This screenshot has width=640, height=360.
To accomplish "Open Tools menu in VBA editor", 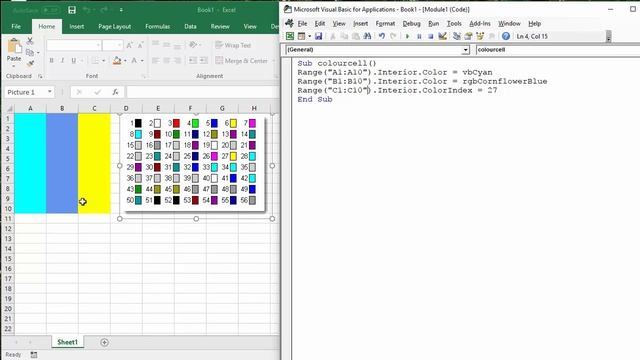I will pos(454,24).
